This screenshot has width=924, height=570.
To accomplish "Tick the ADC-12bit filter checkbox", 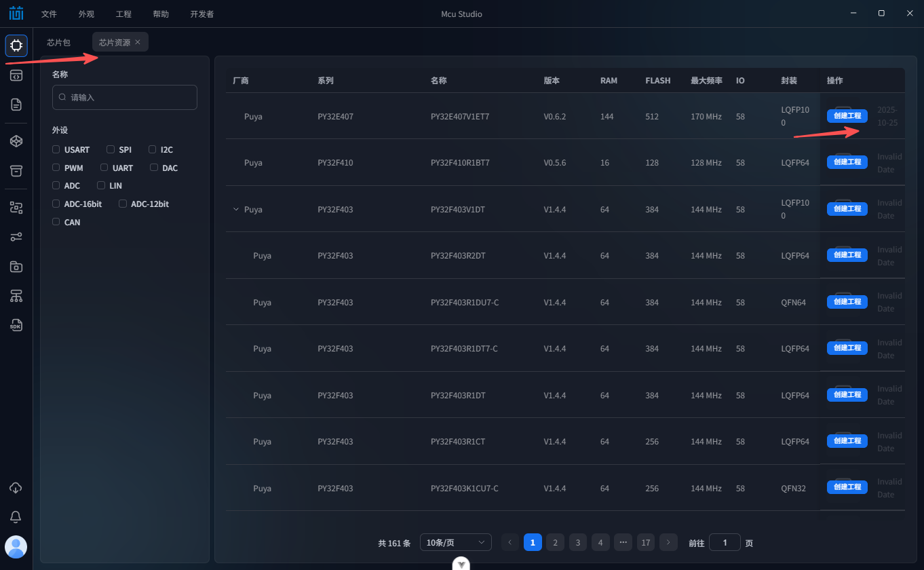I will [123, 204].
